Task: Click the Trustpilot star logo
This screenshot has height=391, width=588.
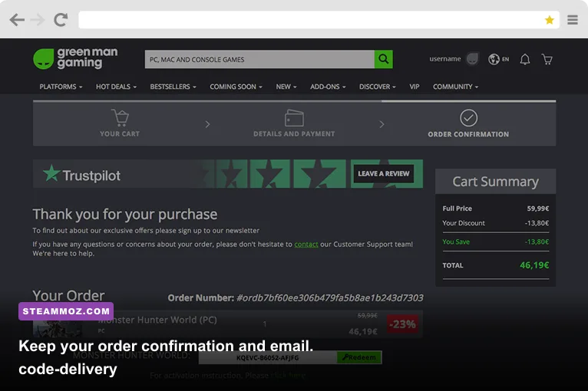Action: click(51, 173)
